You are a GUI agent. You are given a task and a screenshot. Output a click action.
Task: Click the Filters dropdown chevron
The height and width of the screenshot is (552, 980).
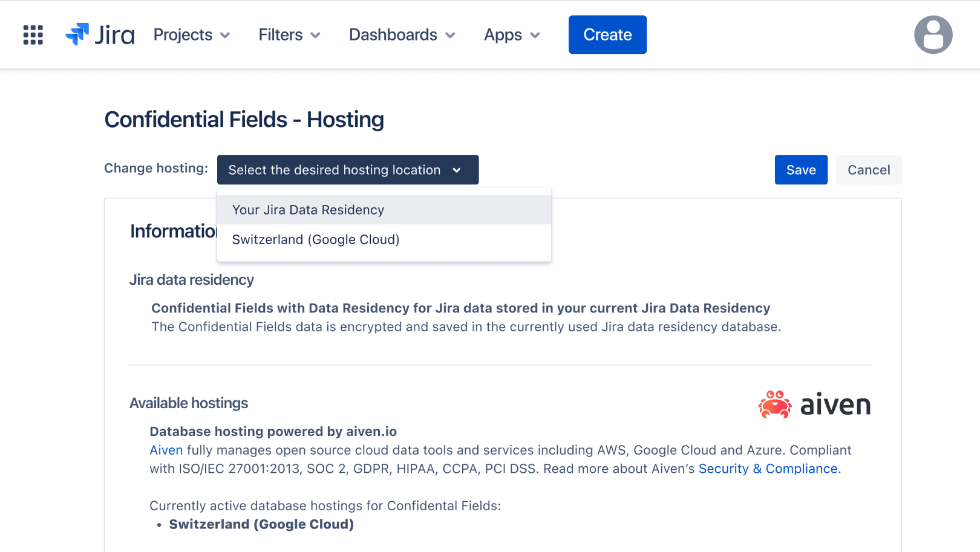point(316,36)
